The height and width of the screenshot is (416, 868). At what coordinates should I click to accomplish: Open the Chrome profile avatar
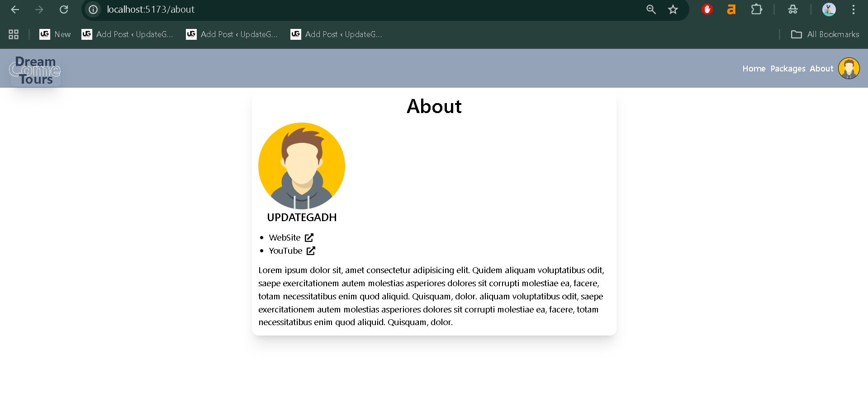pos(829,9)
